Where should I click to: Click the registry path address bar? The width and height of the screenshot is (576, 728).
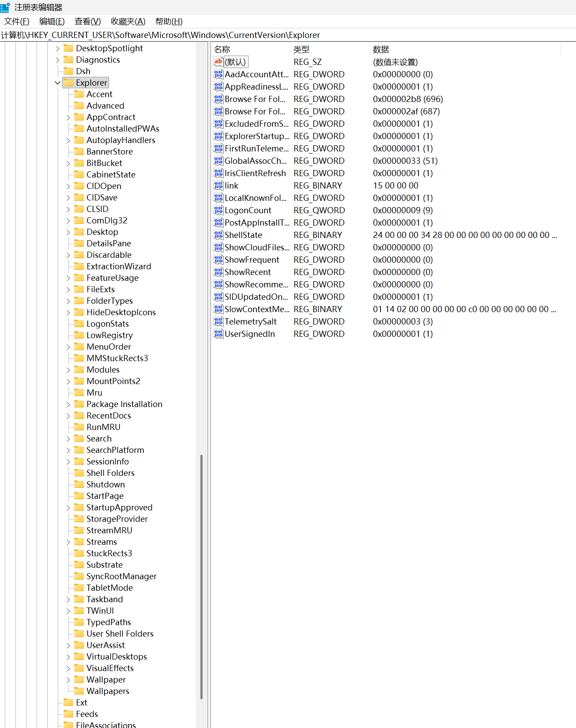pyautogui.click(x=288, y=35)
